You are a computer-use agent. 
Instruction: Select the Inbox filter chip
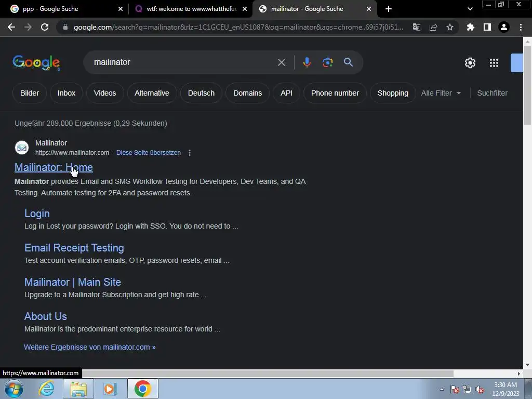pyautogui.click(x=66, y=93)
